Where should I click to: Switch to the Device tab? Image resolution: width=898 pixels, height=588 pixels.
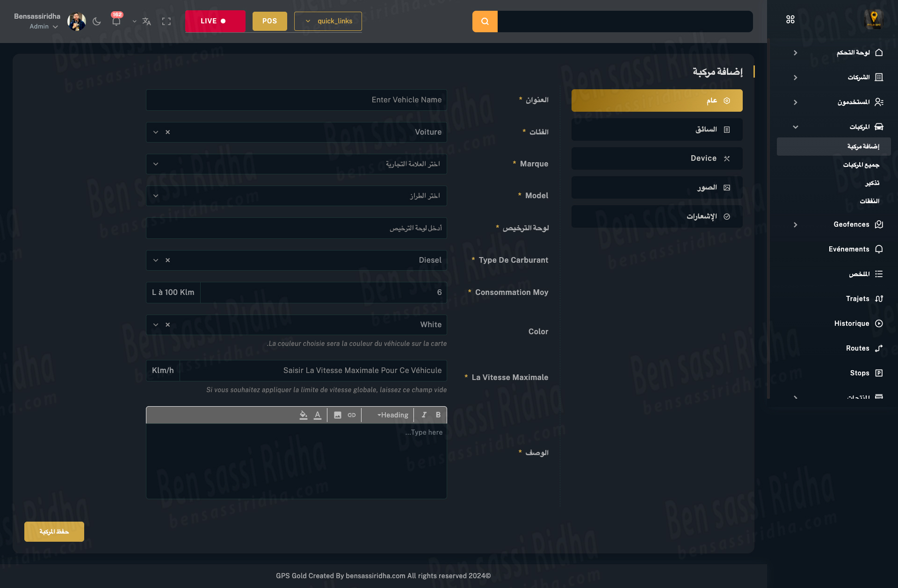[x=657, y=158]
